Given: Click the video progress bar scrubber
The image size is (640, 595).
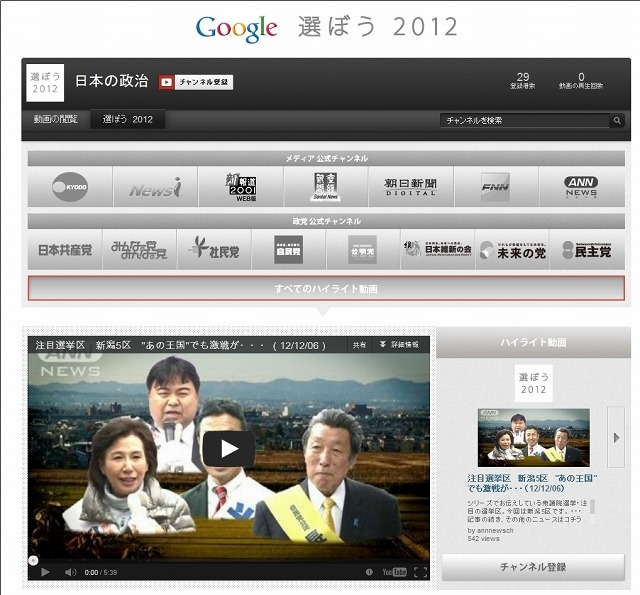Looking at the screenshot, I should [x=33, y=560].
